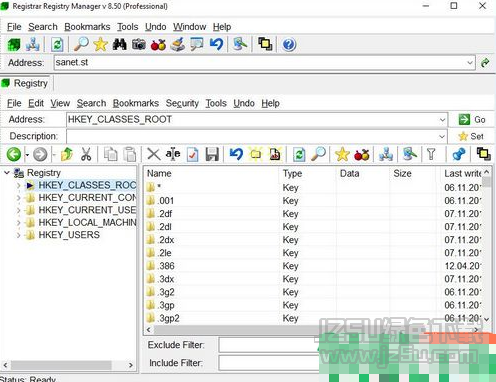Click the Include Filter input field
The height and width of the screenshot is (382, 496).
tap(269, 363)
